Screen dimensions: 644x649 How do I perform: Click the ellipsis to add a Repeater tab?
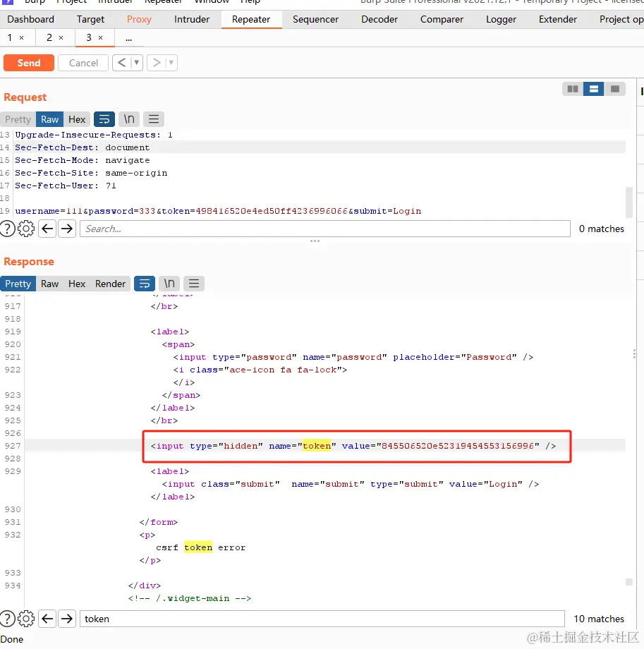(x=128, y=39)
